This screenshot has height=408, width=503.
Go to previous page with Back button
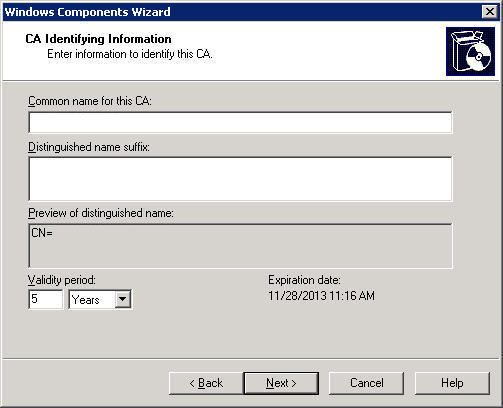tap(206, 383)
